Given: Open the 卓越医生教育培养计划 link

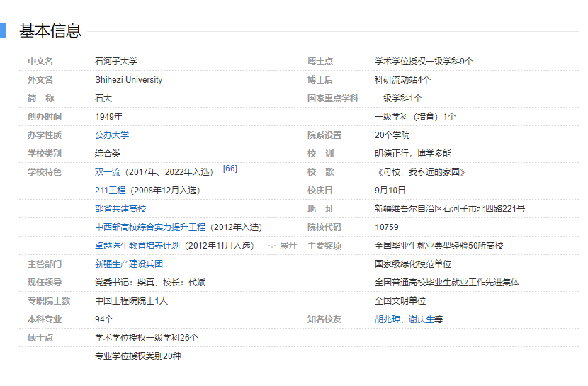Looking at the screenshot, I should pyautogui.click(x=137, y=246).
